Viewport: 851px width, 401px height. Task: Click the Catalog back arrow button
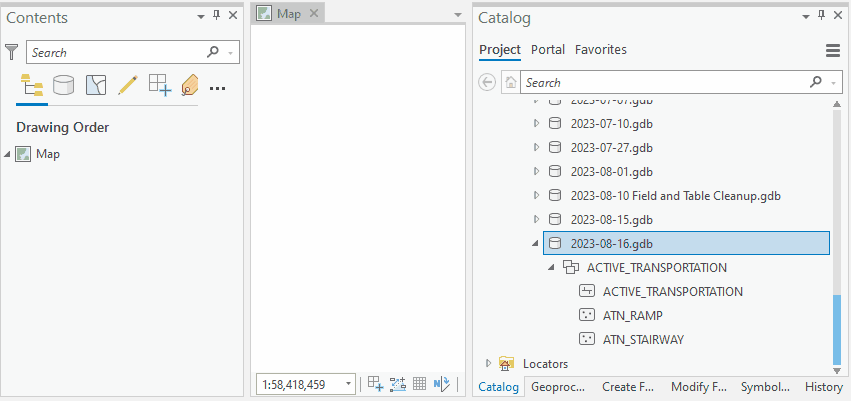(487, 82)
